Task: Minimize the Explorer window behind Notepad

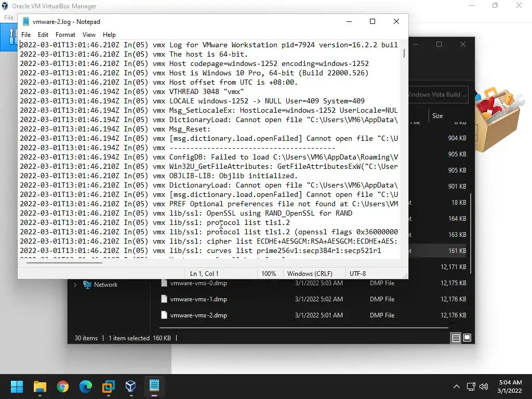Action: [416, 45]
